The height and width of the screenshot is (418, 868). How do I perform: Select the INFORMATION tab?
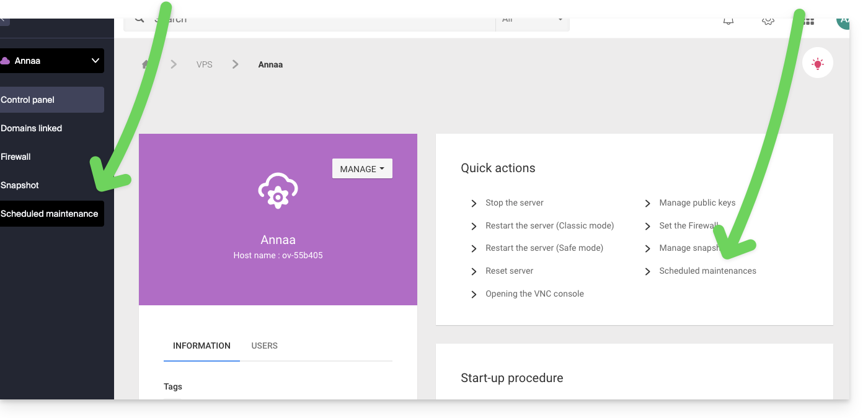point(201,346)
